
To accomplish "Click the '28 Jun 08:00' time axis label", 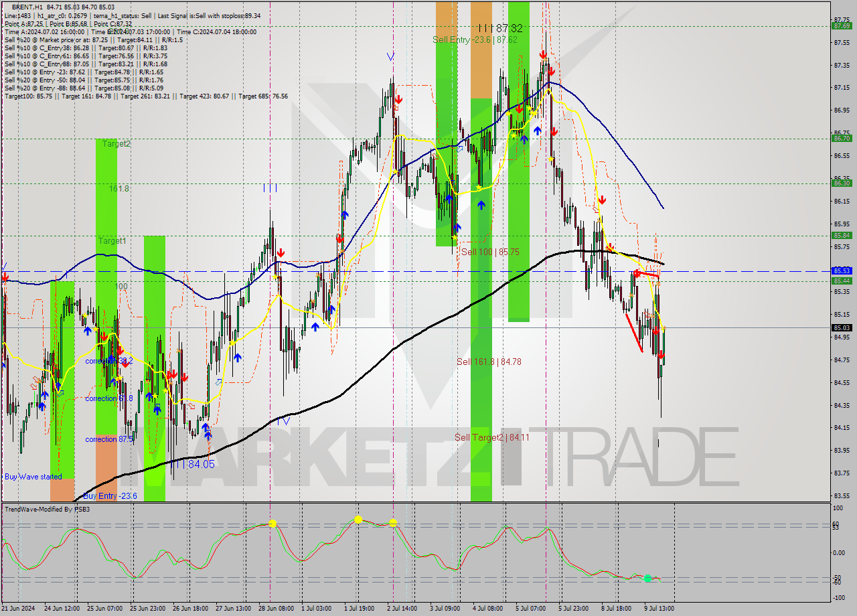I will pos(276,608).
